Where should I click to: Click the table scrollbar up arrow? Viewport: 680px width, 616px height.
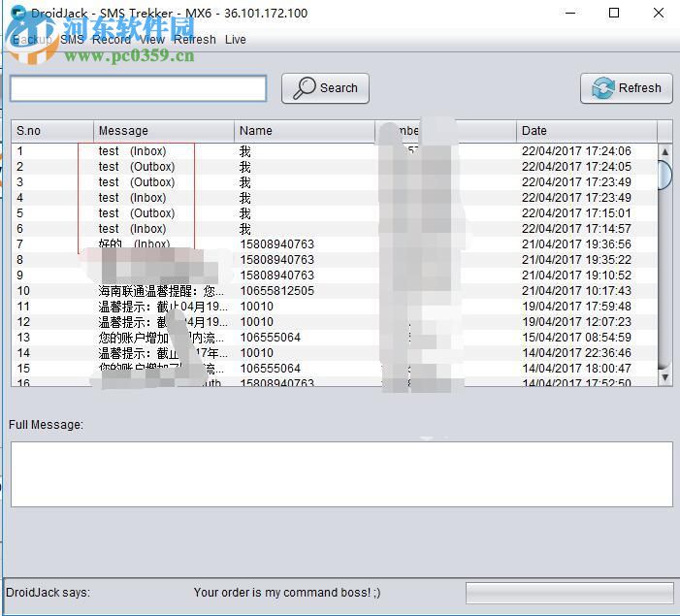664,152
